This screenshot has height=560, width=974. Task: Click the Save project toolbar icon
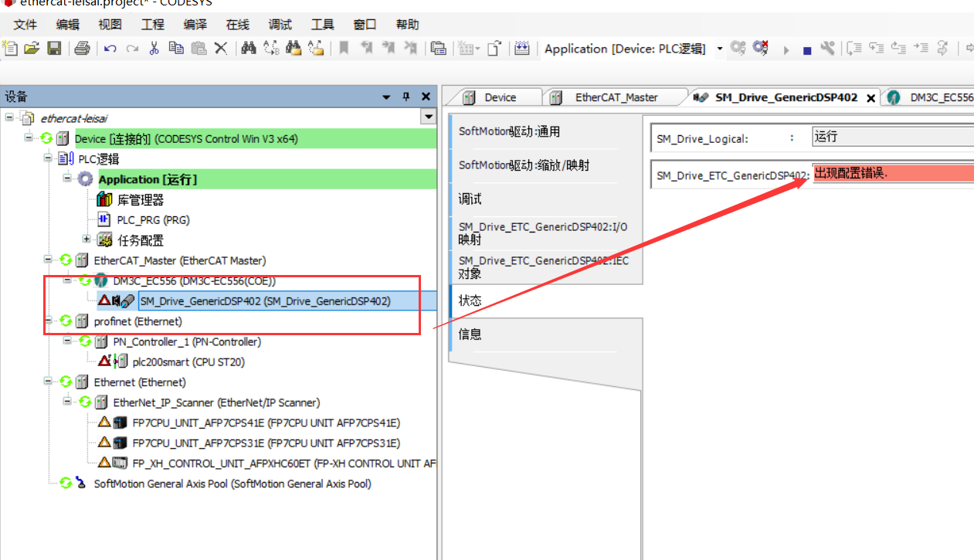(54, 49)
